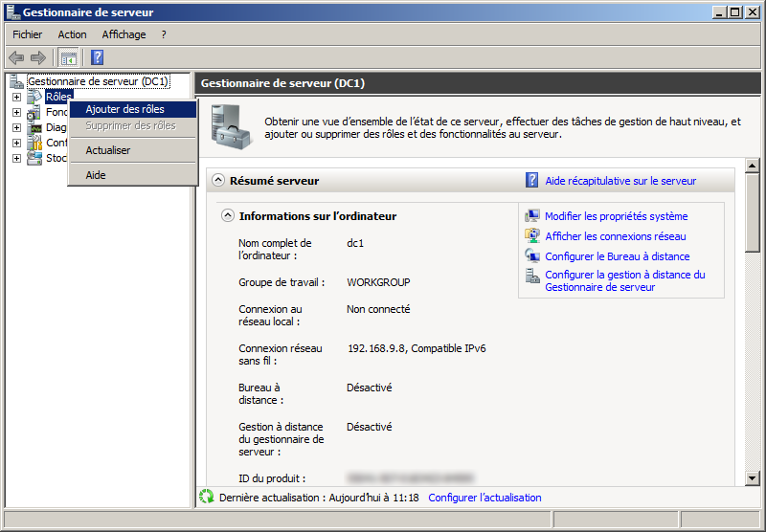
Task: Click the green refresh icon in status area
Action: 206,497
